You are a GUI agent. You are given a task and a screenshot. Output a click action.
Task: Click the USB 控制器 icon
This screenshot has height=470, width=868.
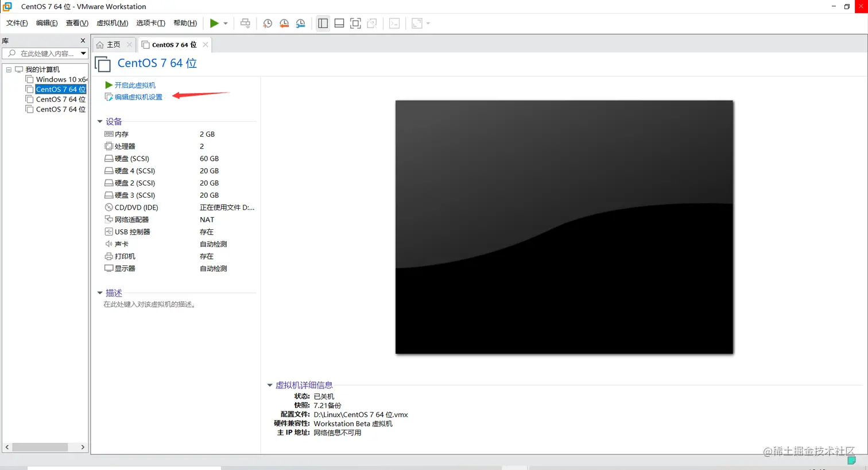pyautogui.click(x=108, y=232)
